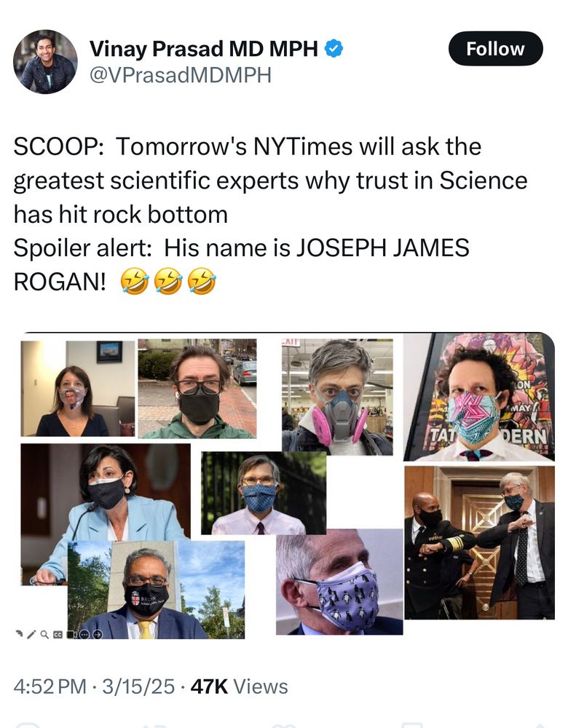Open the author's profile picture
Image resolution: width=568 pixels, height=728 pixels.
46,62
